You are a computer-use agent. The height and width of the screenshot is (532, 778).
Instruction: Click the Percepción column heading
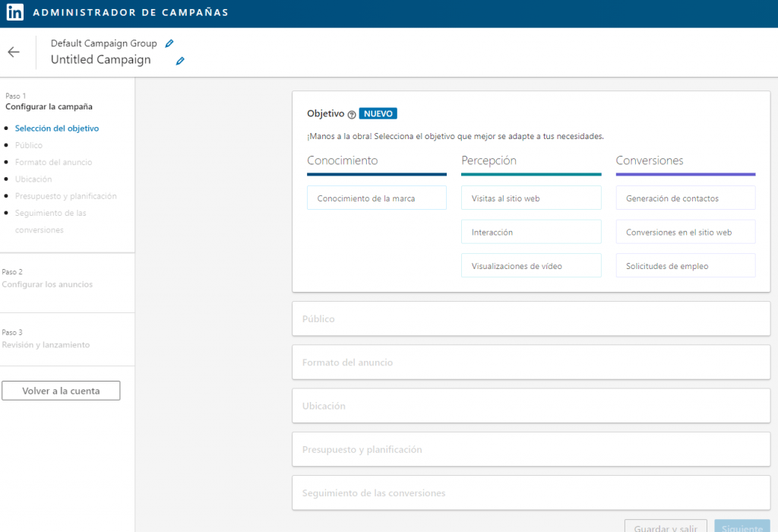click(x=489, y=160)
